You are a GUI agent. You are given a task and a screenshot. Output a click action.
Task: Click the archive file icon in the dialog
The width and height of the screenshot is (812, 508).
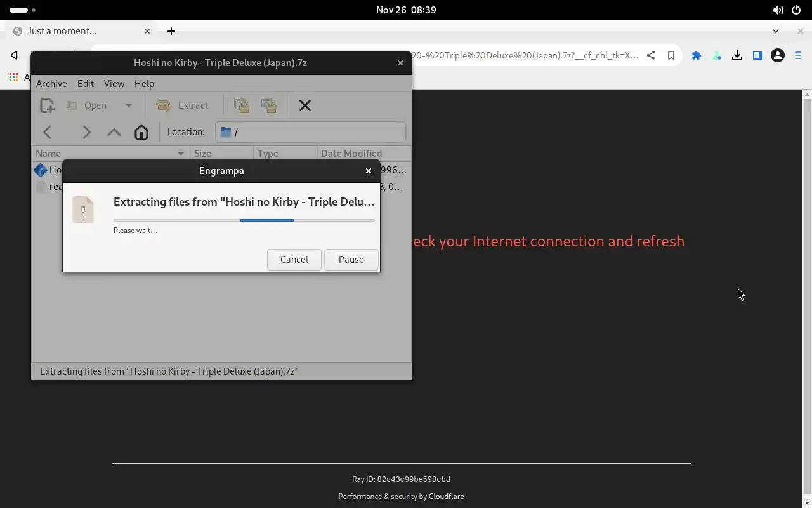83,210
